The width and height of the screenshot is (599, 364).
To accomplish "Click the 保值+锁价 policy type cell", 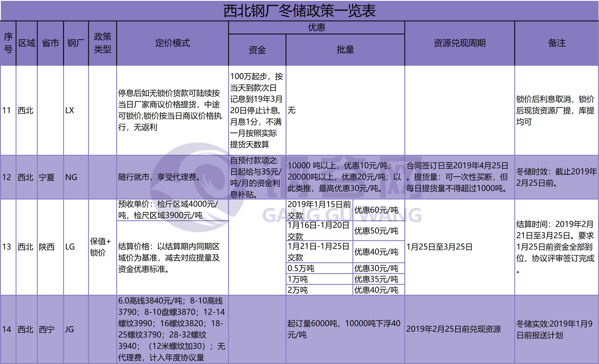I will (x=103, y=247).
